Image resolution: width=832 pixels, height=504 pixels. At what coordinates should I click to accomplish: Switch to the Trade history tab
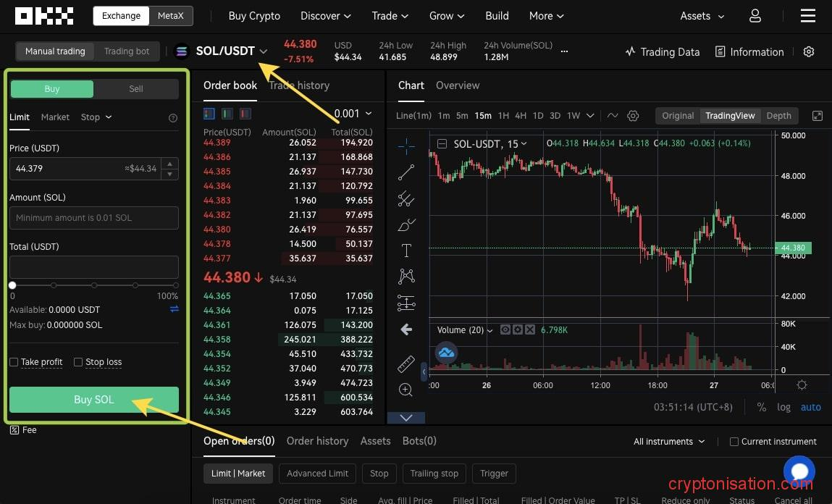coord(299,85)
